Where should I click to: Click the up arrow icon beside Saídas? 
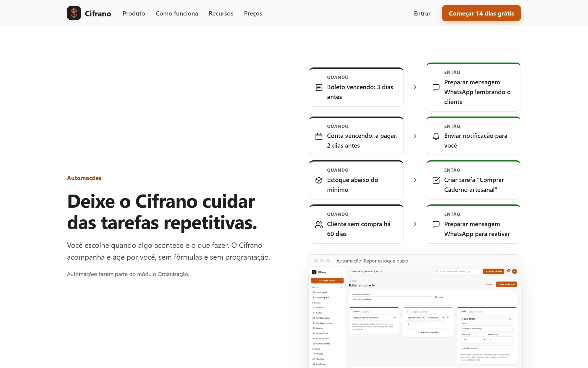point(314,313)
